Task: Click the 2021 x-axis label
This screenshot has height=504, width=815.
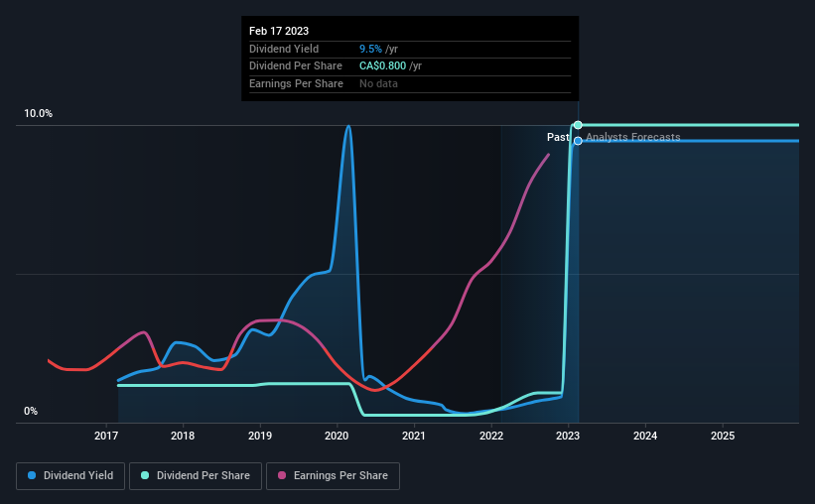Action: [x=414, y=436]
